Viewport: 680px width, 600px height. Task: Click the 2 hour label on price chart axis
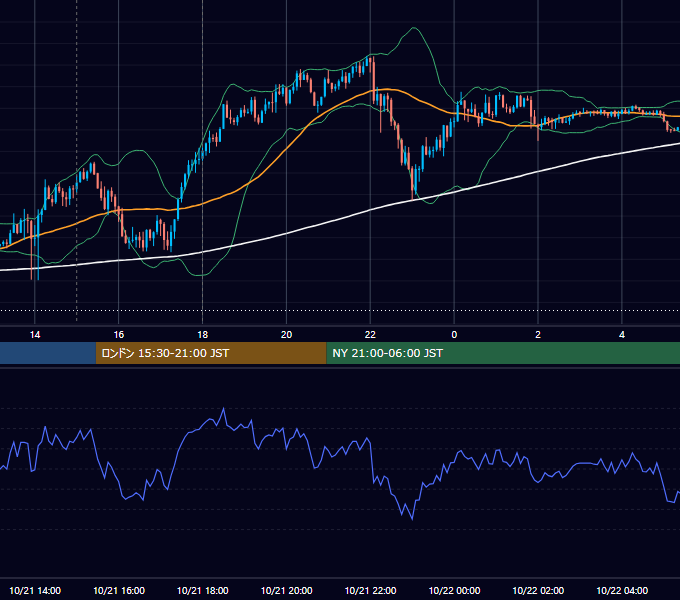tap(538, 335)
